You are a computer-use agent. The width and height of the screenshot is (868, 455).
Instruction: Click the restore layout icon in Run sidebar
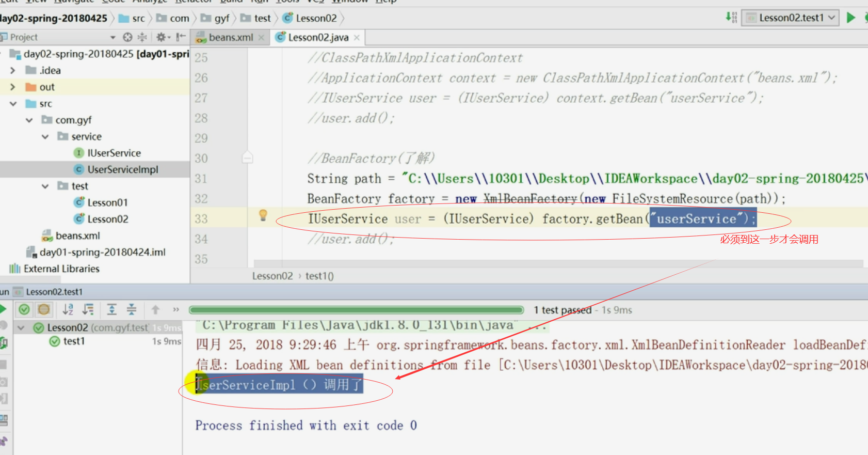point(3,419)
